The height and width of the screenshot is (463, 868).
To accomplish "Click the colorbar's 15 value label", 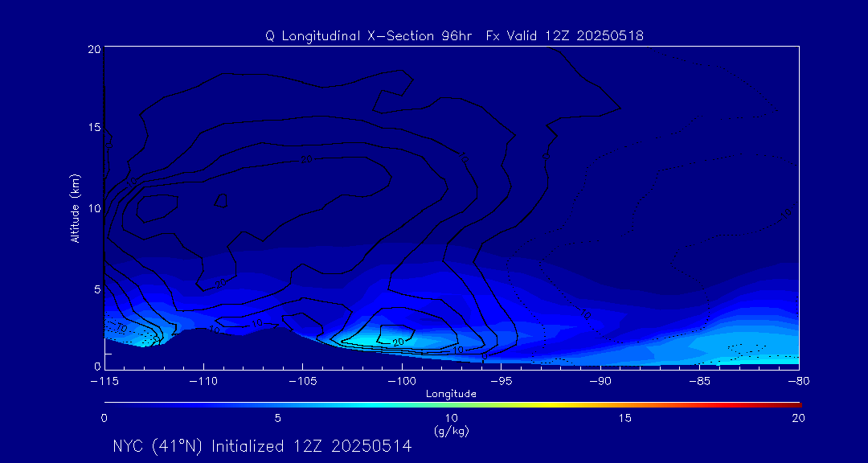I will coord(624,418).
